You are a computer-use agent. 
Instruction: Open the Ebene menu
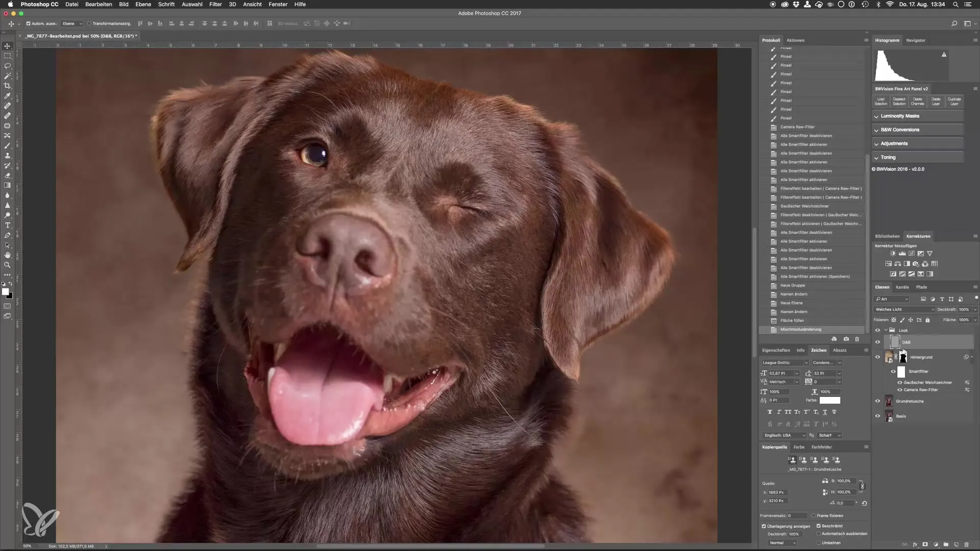[143, 4]
